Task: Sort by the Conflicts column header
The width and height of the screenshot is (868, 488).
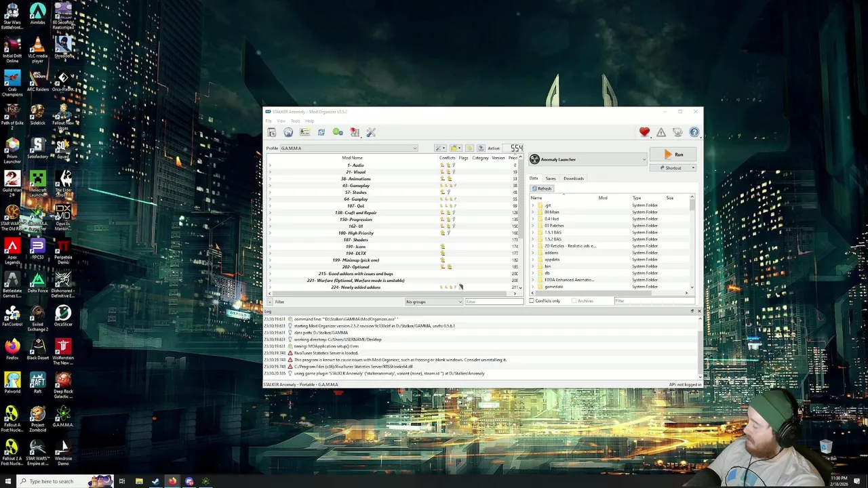Action: (447, 158)
